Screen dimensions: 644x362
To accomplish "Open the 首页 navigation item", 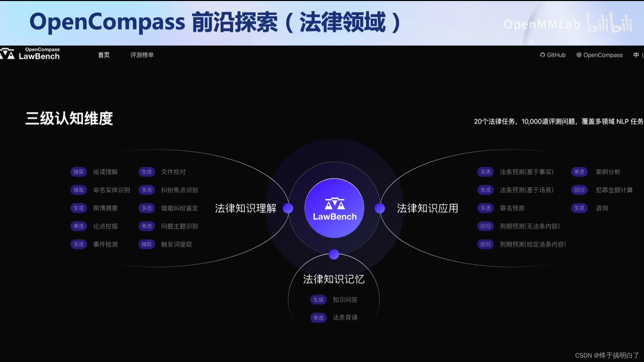I will click(103, 55).
